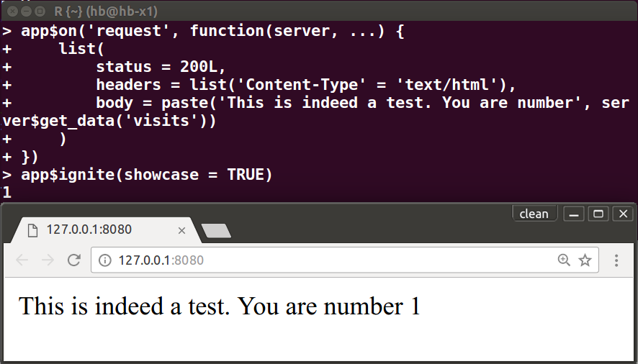This screenshot has width=638, height=364.
Task: View site information icon in address bar
Action: click(x=105, y=260)
